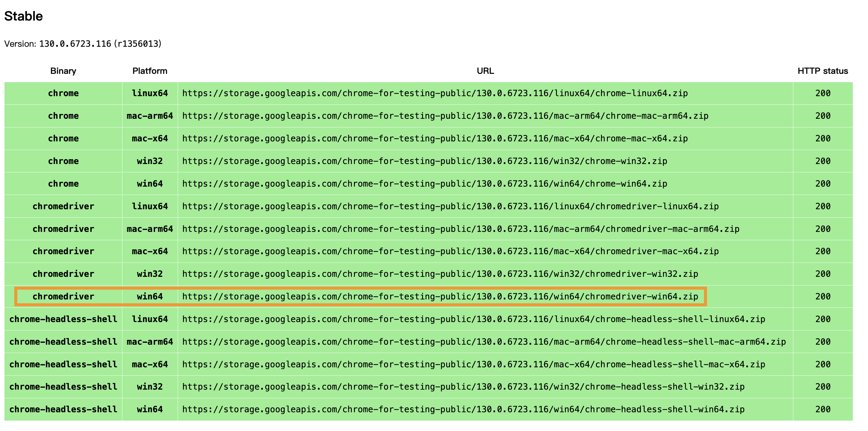Click the chrome mac-arm64 zip URL
Viewport: 868px width, 431px height.
click(x=445, y=116)
